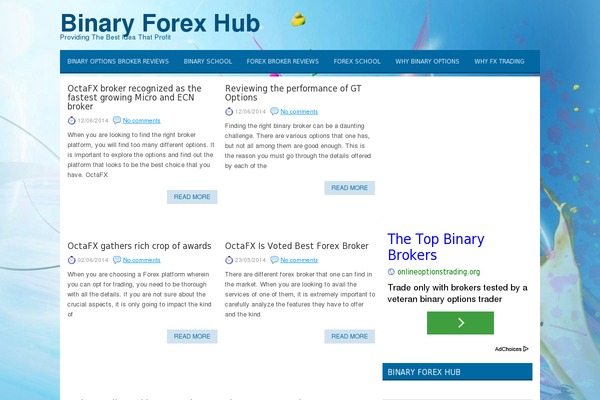Click Read More for OctaFX fastest growing post
This screenshot has height=400, width=600.
(192, 197)
